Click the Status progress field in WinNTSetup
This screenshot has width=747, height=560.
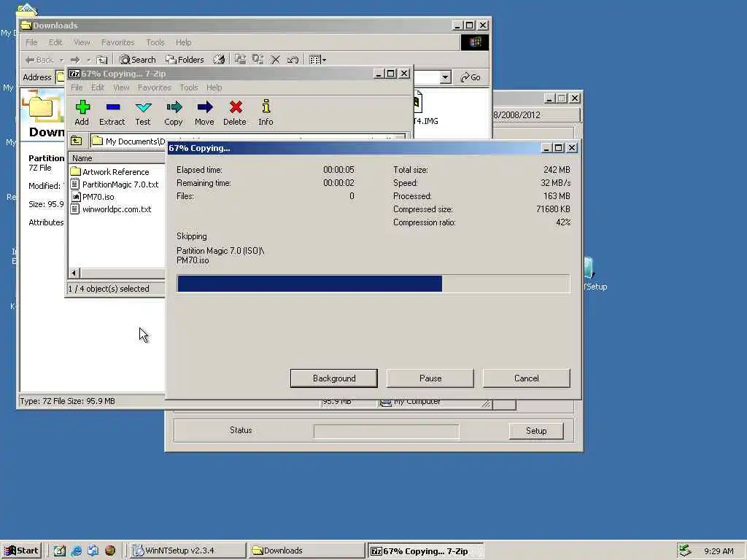[387, 431]
